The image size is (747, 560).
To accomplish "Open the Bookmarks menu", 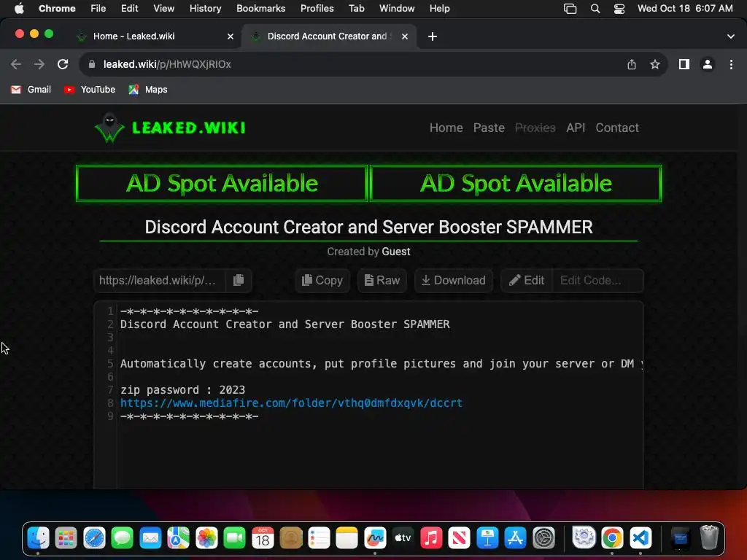I will (260, 9).
